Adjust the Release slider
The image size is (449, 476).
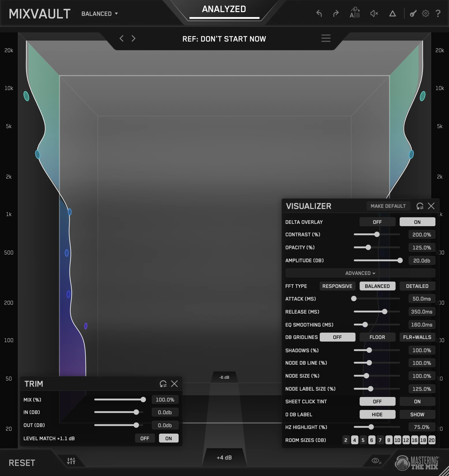pos(377,312)
